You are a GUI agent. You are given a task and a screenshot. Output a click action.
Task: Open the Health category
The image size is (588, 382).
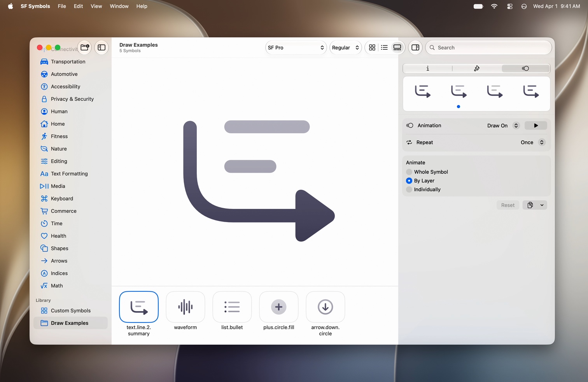coord(70,236)
